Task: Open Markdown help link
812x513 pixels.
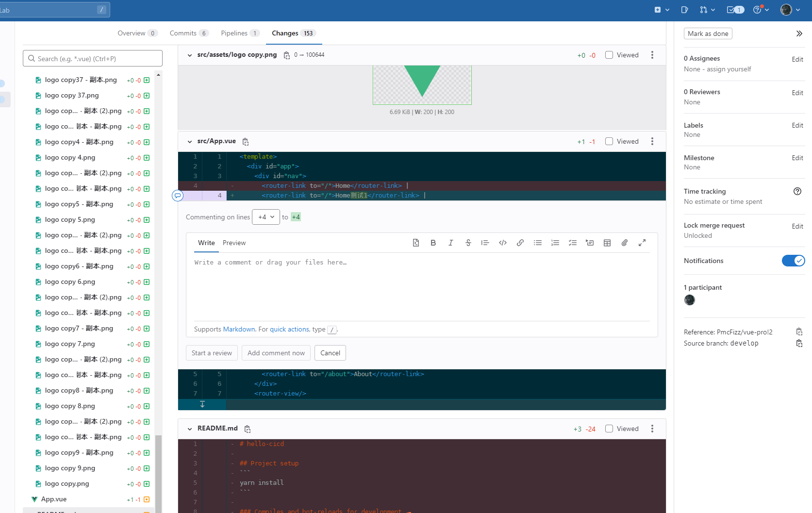Action: (x=239, y=329)
